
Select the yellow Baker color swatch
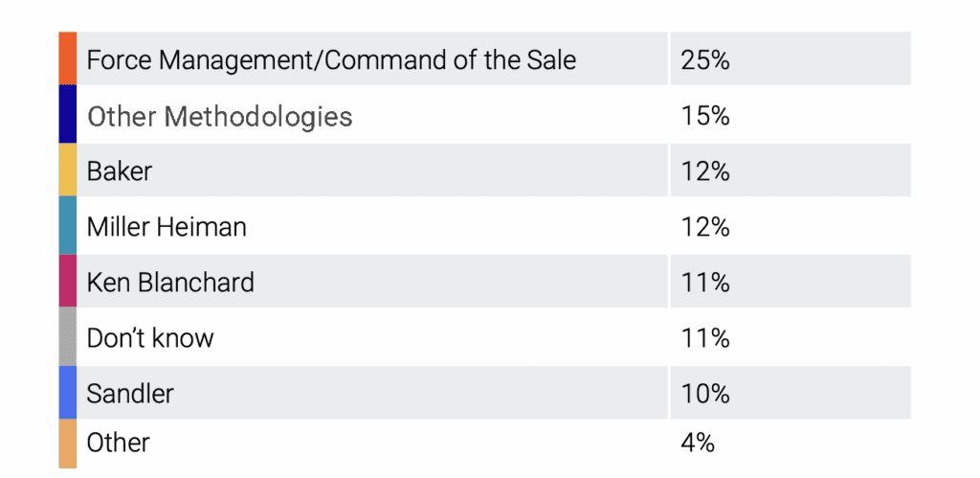pyautogui.click(x=67, y=171)
